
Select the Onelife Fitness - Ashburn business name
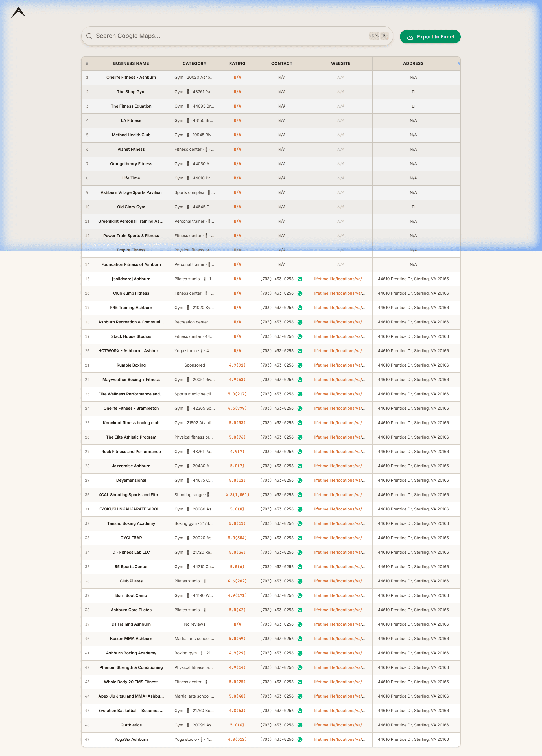[x=131, y=77]
